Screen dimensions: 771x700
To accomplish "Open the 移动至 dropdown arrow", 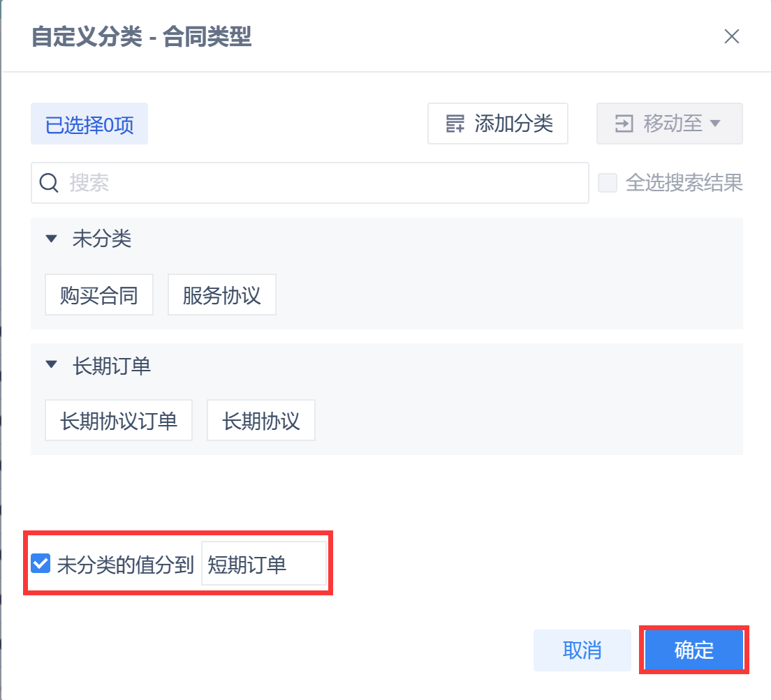I will coord(714,124).
